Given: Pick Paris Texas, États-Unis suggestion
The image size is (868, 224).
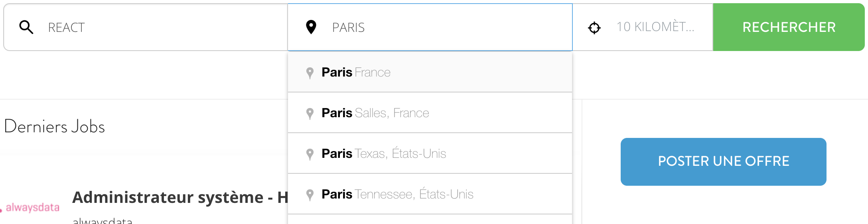Looking at the screenshot, I should coord(430,153).
